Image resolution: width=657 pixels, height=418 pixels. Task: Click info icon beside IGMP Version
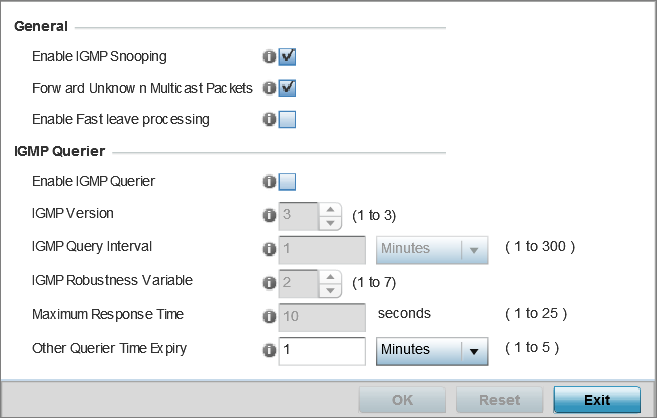click(x=269, y=215)
